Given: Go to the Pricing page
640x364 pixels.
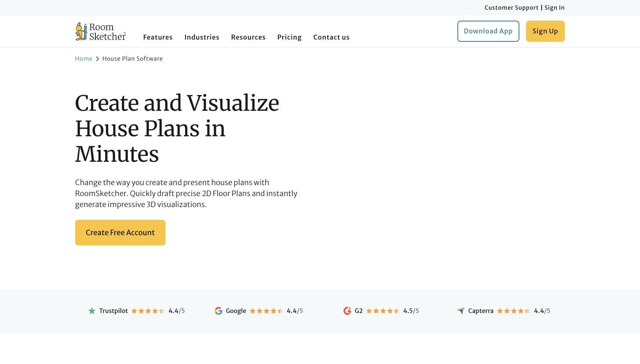Looking at the screenshot, I should tap(289, 37).
